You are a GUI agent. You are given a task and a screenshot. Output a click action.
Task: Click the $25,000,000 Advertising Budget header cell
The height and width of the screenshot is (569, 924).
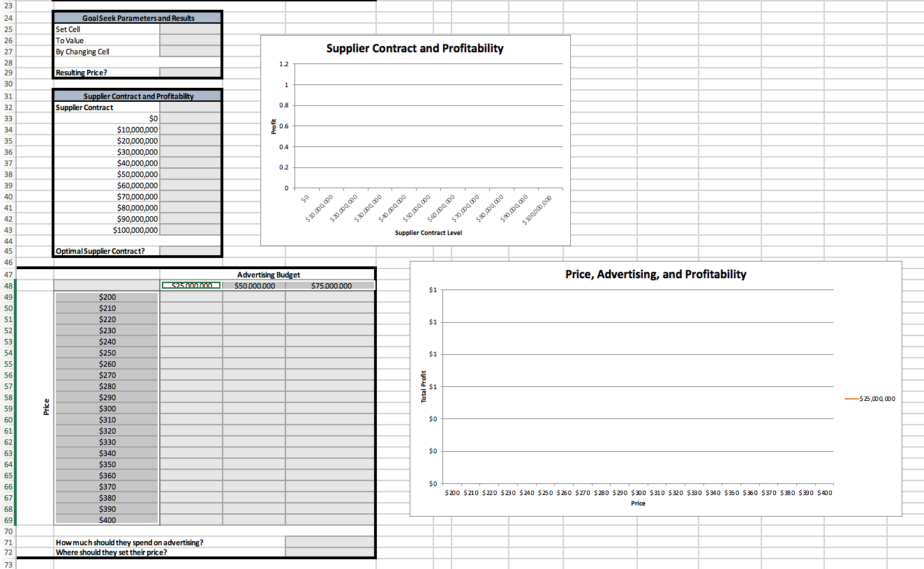coord(191,284)
